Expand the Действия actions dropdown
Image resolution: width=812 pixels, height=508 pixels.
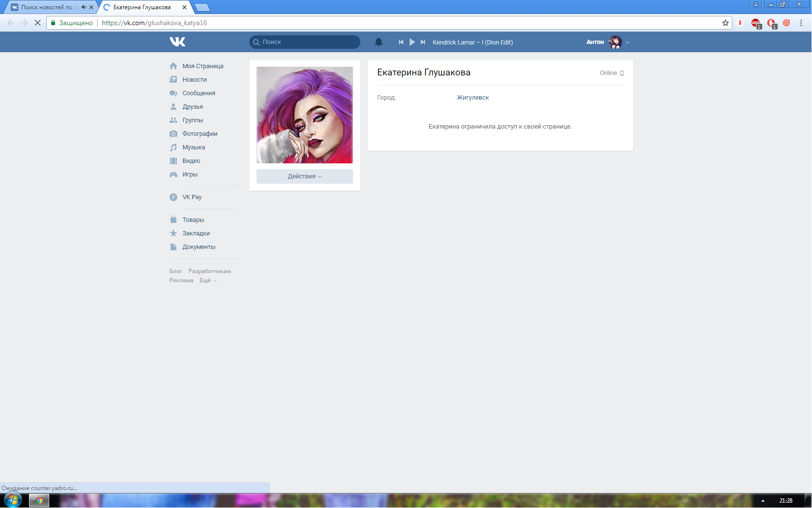pyautogui.click(x=304, y=176)
